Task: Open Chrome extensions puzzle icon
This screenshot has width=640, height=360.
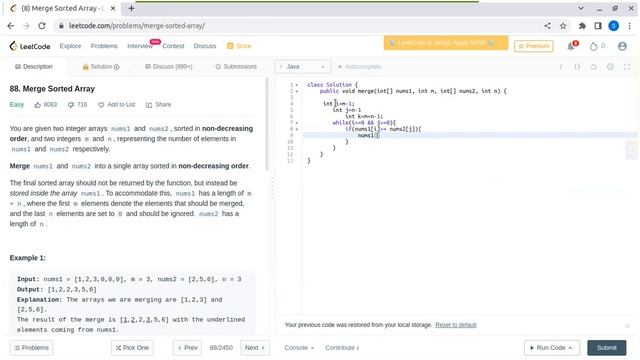Action: (582, 26)
